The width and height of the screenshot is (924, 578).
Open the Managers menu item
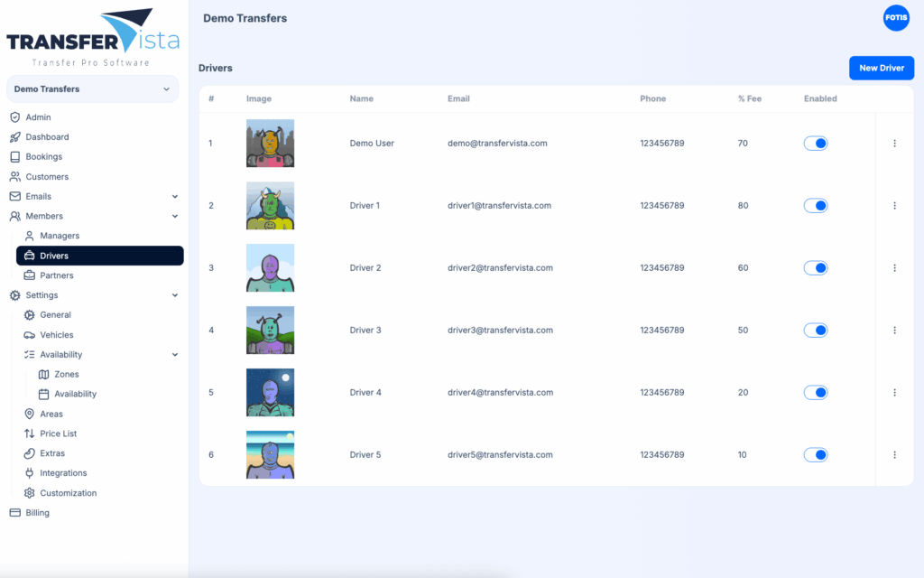(x=60, y=236)
